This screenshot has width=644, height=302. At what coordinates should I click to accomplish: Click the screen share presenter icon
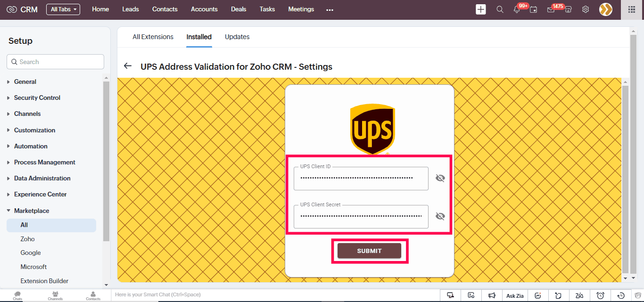click(x=451, y=295)
